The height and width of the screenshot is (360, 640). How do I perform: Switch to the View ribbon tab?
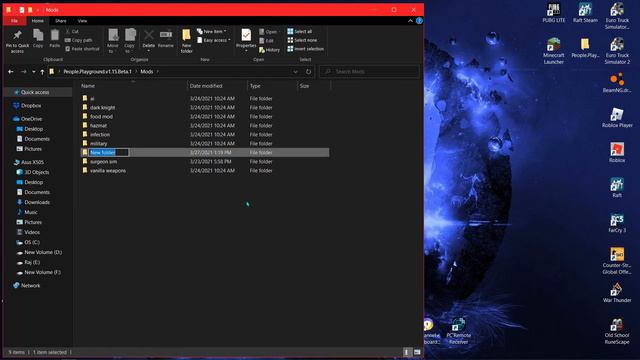[82, 21]
